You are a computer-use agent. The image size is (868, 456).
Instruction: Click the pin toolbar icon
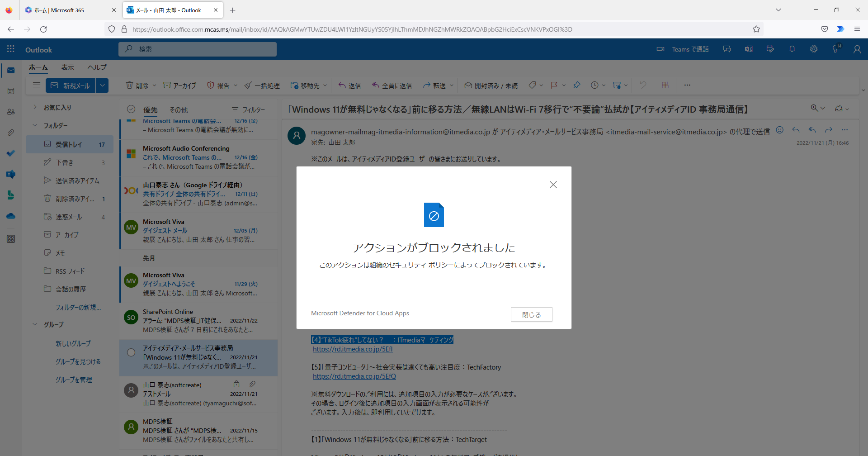576,85
